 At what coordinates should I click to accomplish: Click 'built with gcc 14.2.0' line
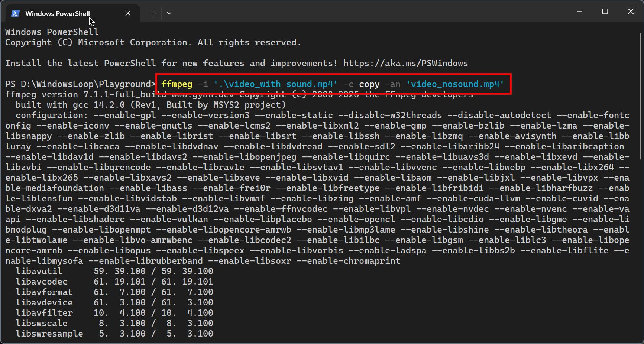pyautogui.click(x=151, y=105)
